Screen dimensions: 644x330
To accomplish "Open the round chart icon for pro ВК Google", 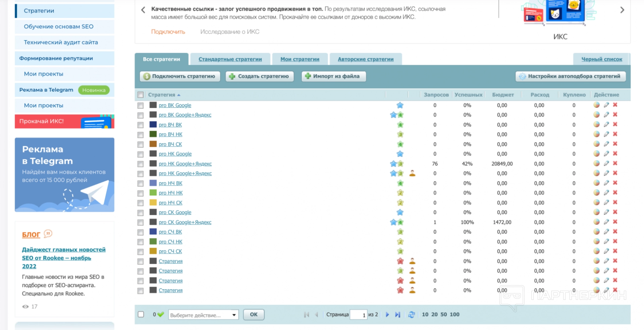I will [x=596, y=105].
